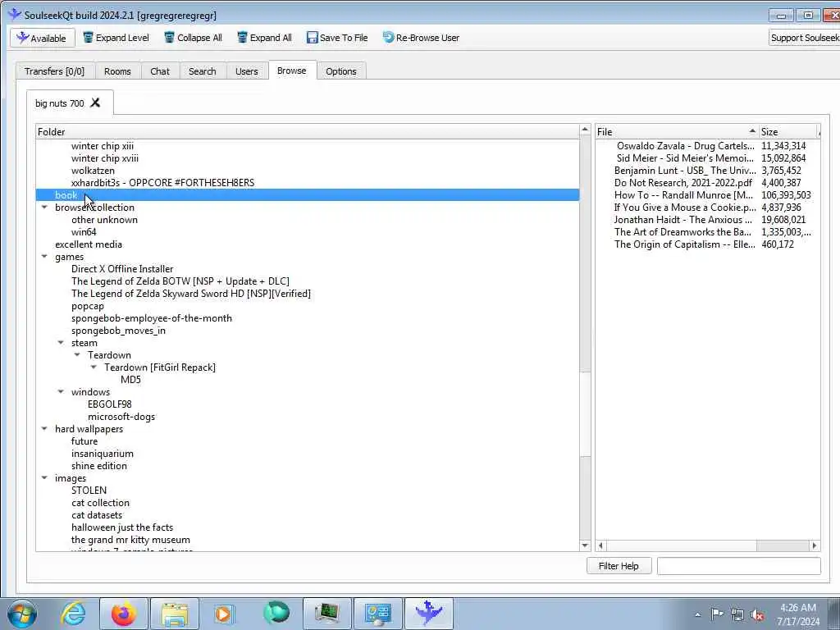Click the file filter text field

(x=739, y=566)
